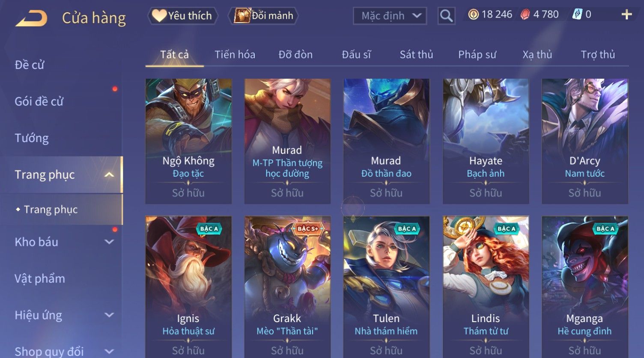Open the Mặc định sort dropdown

[x=390, y=16]
